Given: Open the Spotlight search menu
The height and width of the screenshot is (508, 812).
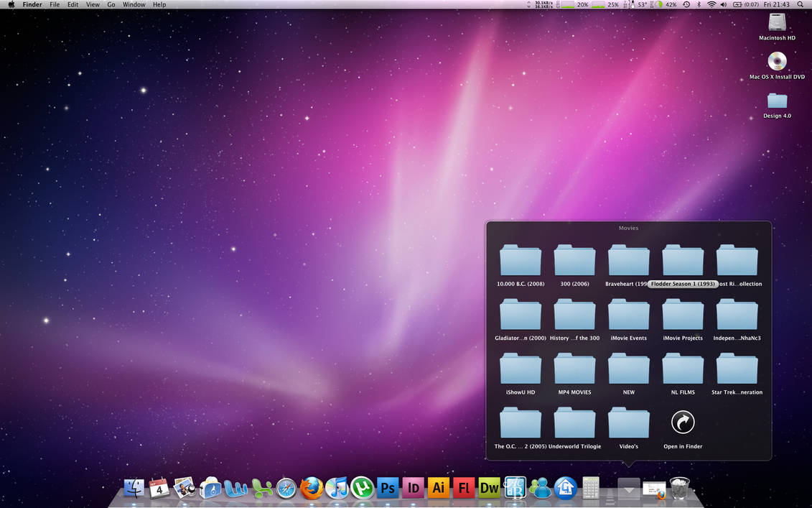Looking at the screenshot, I should [800, 4].
